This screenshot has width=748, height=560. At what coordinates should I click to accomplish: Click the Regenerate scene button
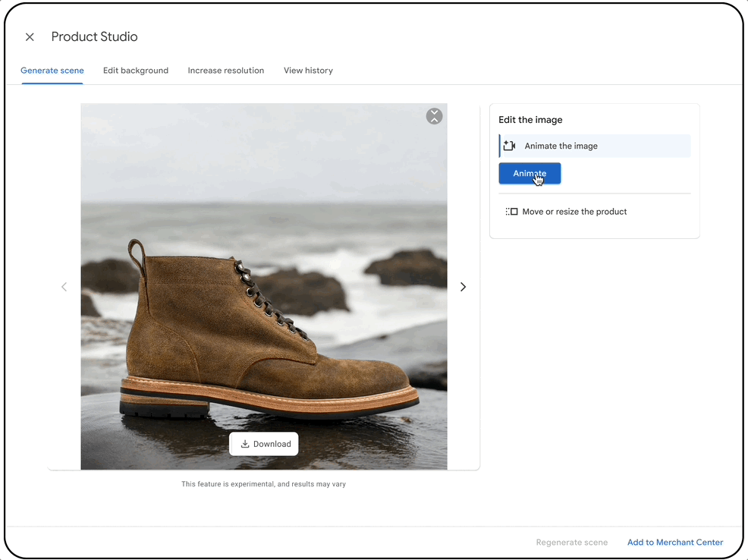(572, 542)
